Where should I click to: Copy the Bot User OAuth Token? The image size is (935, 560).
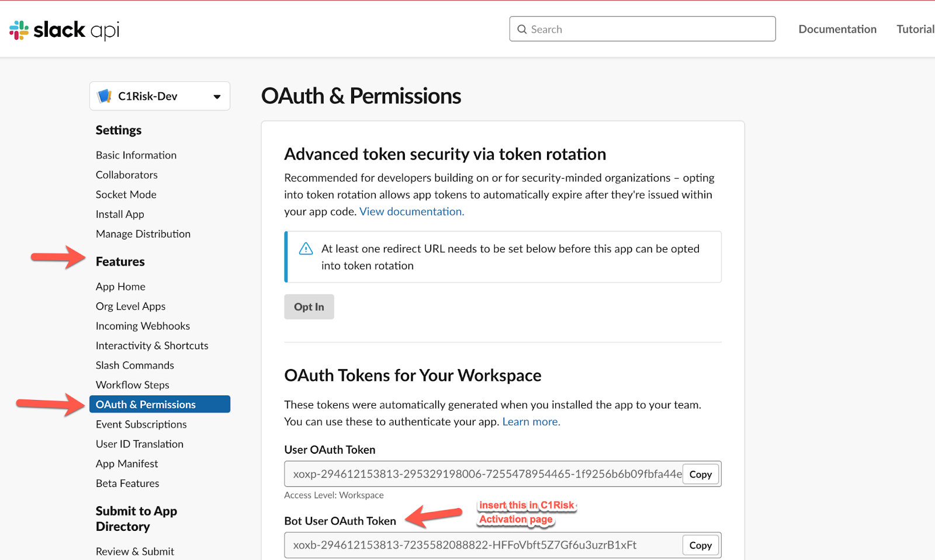pos(700,545)
